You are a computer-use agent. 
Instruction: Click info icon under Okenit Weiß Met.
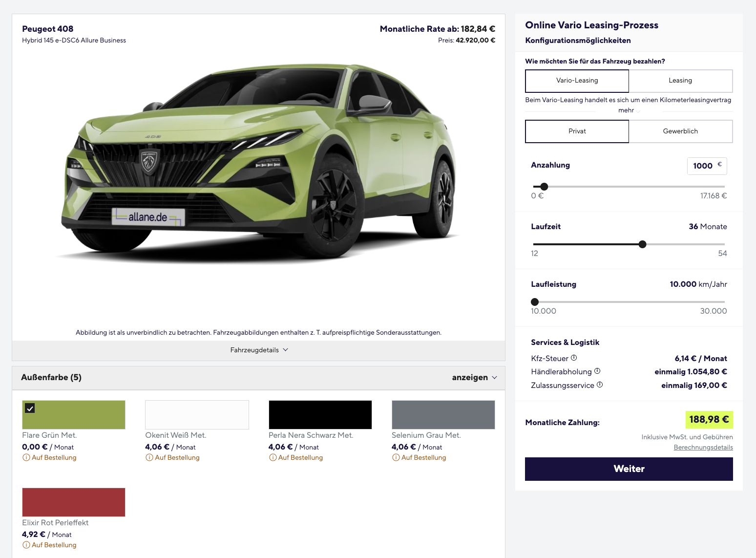pyautogui.click(x=149, y=458)
